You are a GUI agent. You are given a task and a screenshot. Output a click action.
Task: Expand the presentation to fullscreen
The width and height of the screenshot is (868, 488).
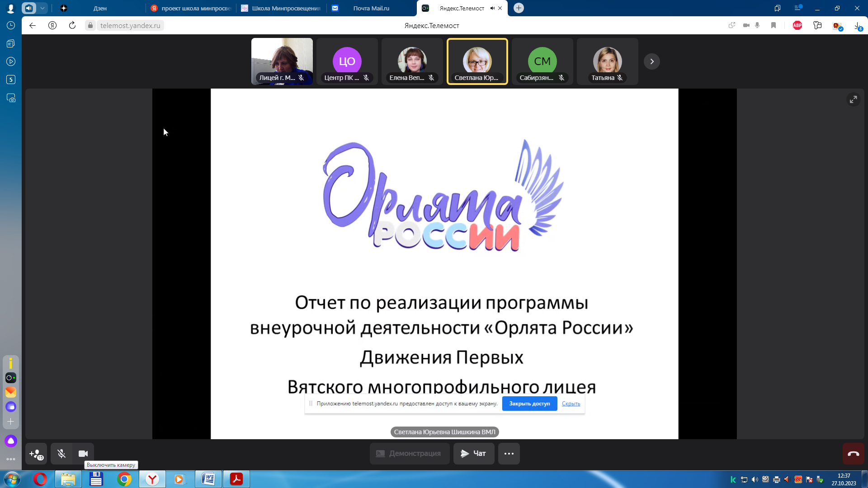pyautogui.click(x=853, y=99)
